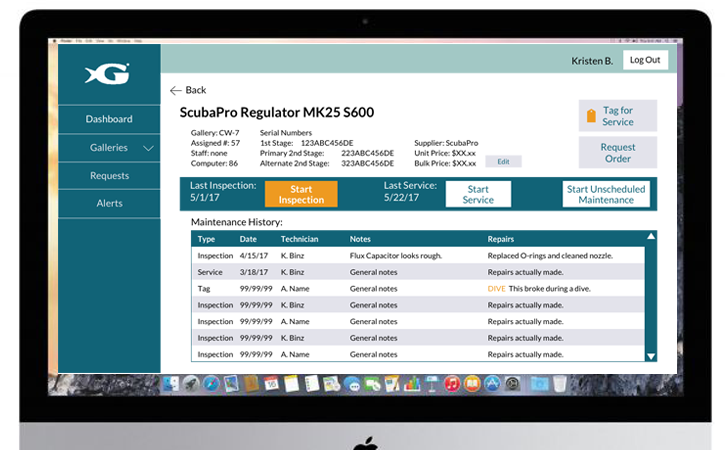Screen dimensions: 725x450
Task: Click the Assigned #: 57 text
Action: (x=215, y=143)
